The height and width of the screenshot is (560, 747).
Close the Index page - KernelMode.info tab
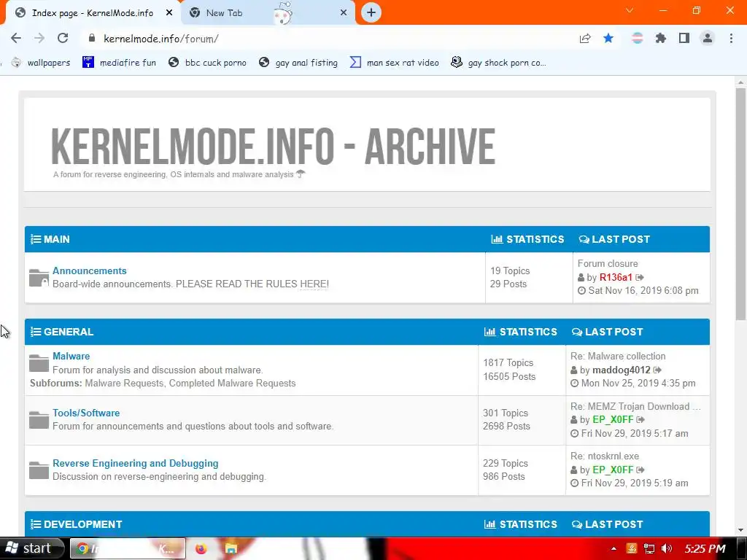pos(169,13)
